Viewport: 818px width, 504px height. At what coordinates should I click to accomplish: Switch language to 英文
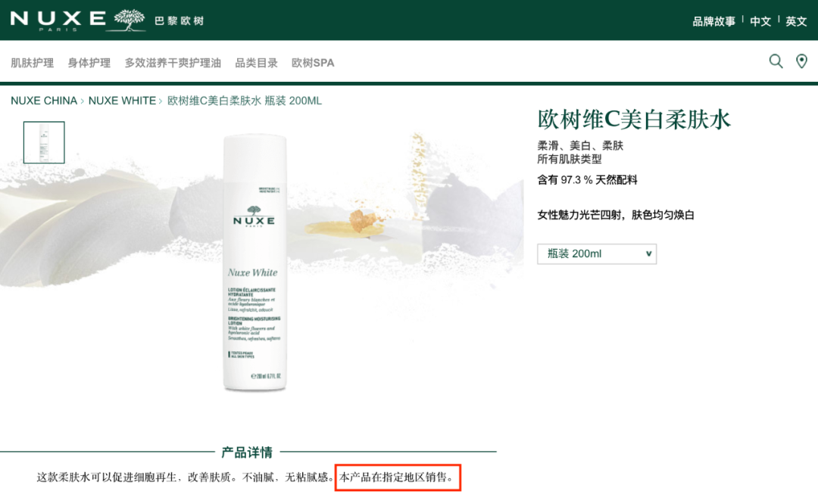click(796, 21)
